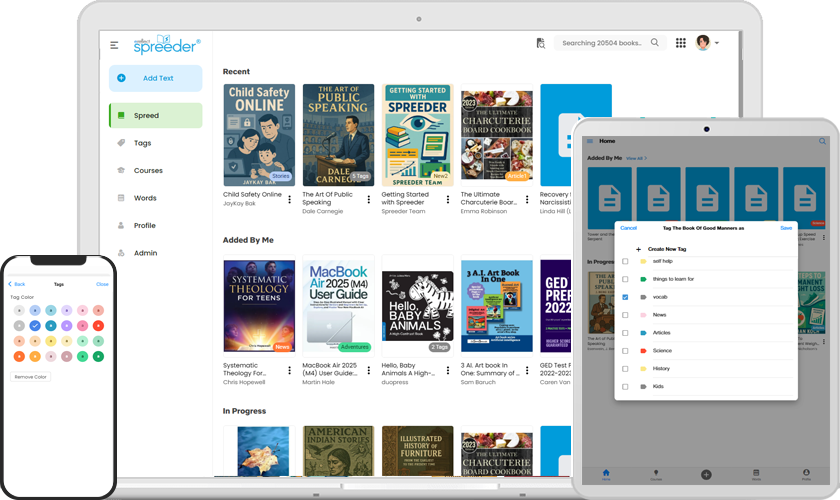Viewport: 840px width, 500px height.
Task: Click the Words list icon in the sidebar
Action: pos(121,198)
